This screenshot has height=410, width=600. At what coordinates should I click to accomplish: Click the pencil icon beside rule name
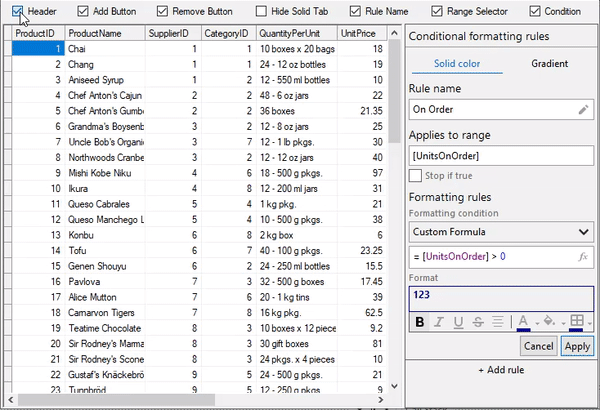(583, 108)
